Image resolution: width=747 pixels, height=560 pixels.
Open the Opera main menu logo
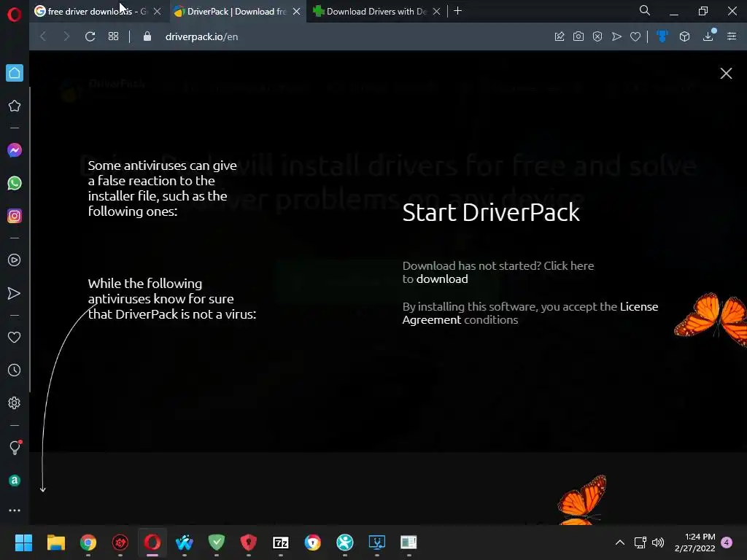point(15,15)
